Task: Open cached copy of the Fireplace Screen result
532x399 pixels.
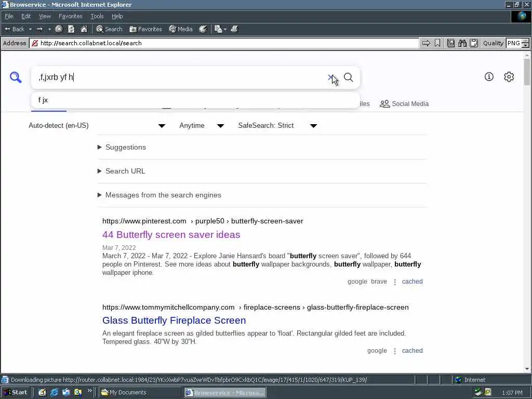Action: [x=412, y=351]
